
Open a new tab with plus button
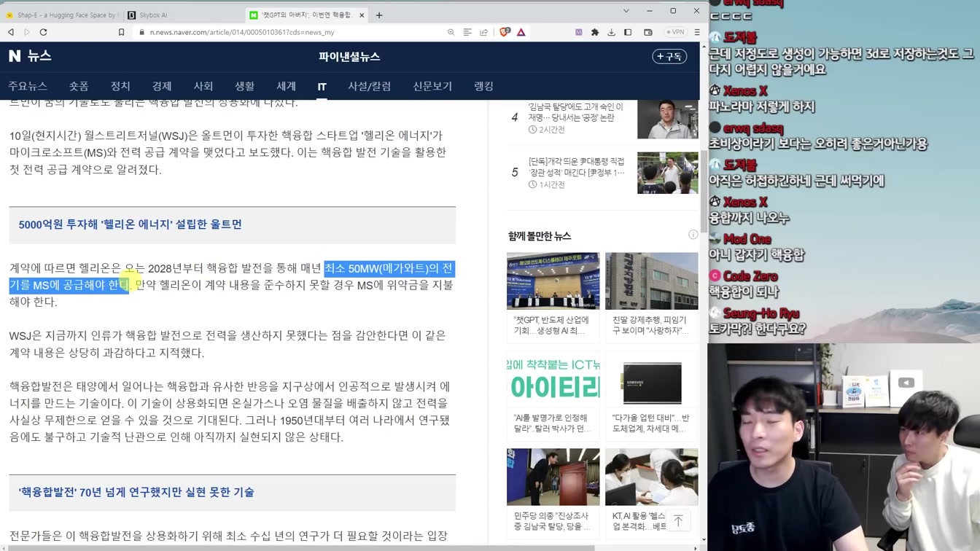[379, 15]
